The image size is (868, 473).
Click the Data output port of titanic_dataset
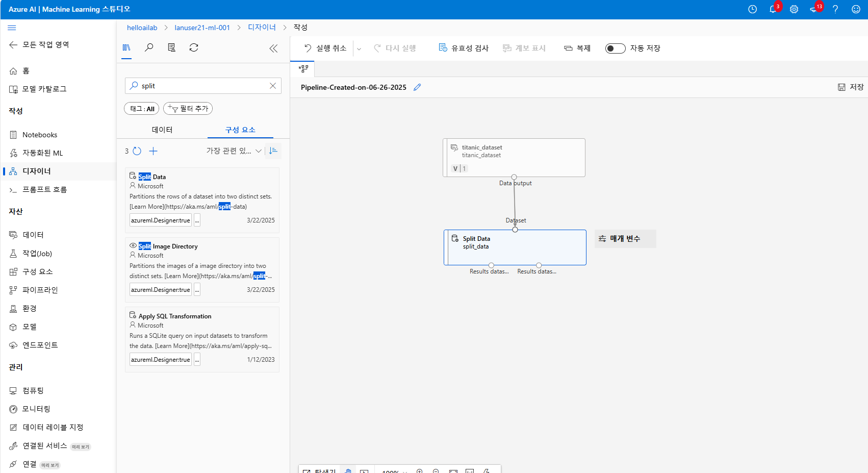[x=514, y=177]
